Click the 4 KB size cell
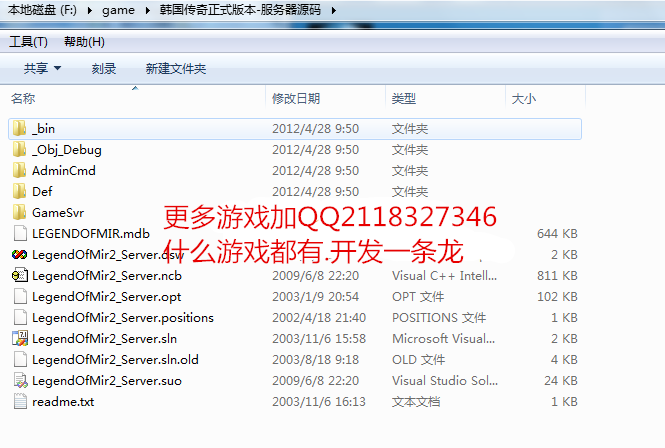The image size is (665, 448). 564,359
